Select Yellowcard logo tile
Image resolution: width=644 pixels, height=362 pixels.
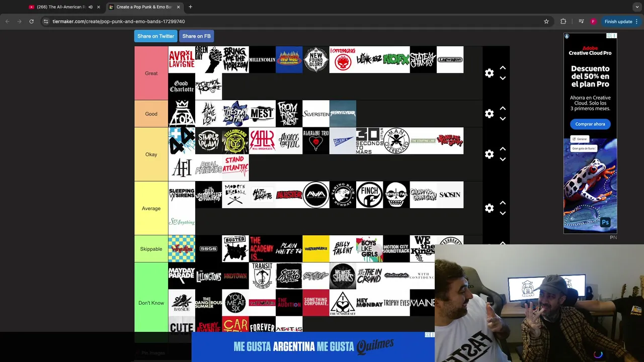(x=235, y=141)
